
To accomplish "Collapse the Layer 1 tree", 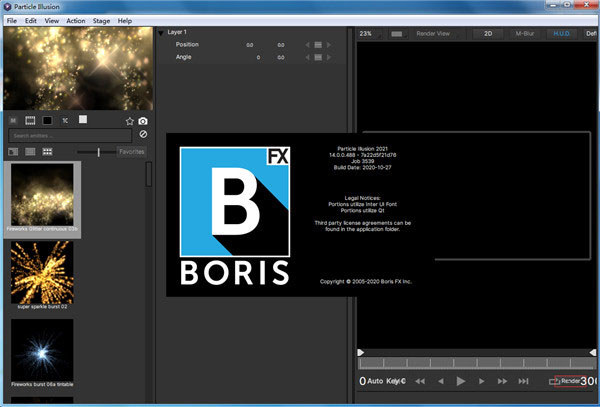I will pos(162,32).
